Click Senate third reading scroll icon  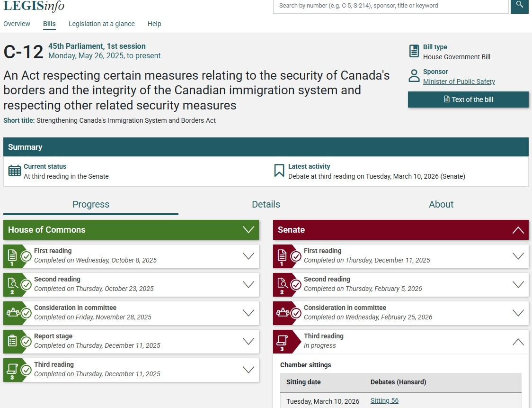click(x=282, y=341)
